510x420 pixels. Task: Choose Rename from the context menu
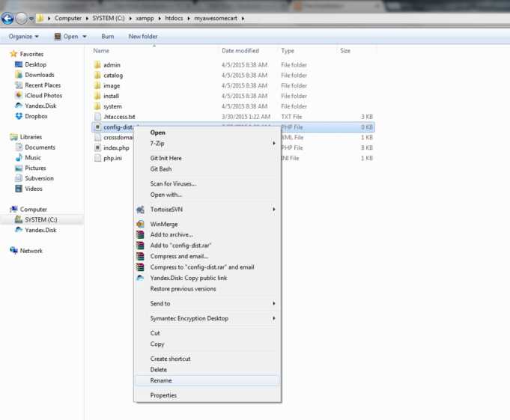click(x=161, y=380)
